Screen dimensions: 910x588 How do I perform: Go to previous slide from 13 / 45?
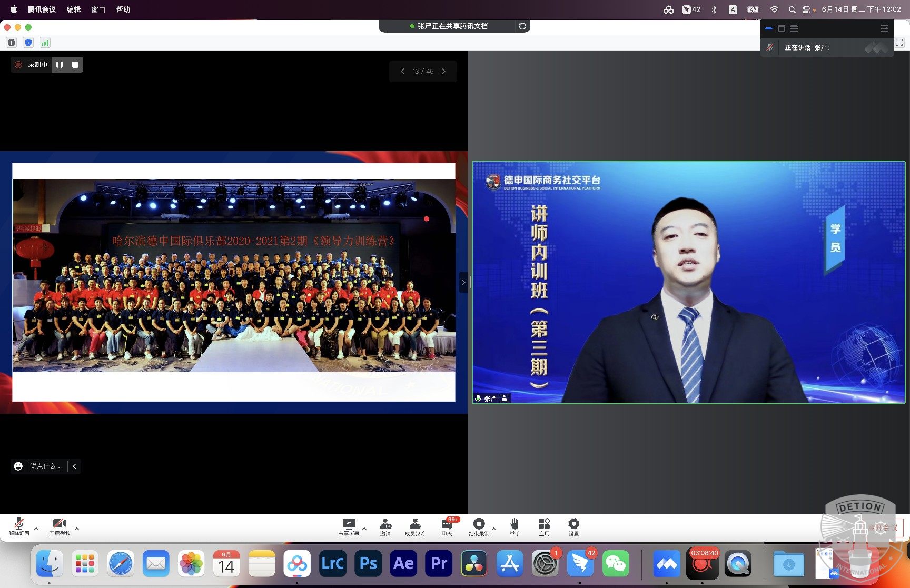(x=403, y=72)
